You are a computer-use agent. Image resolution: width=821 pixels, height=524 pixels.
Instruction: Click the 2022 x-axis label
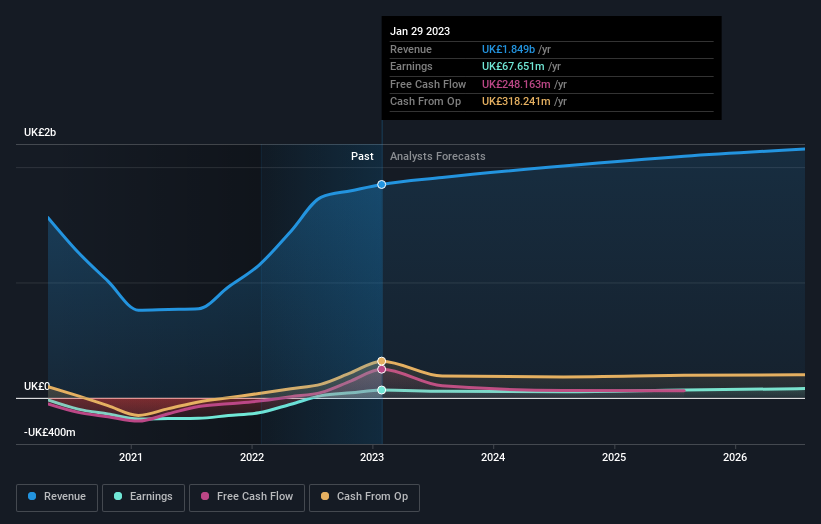(252, 458)
